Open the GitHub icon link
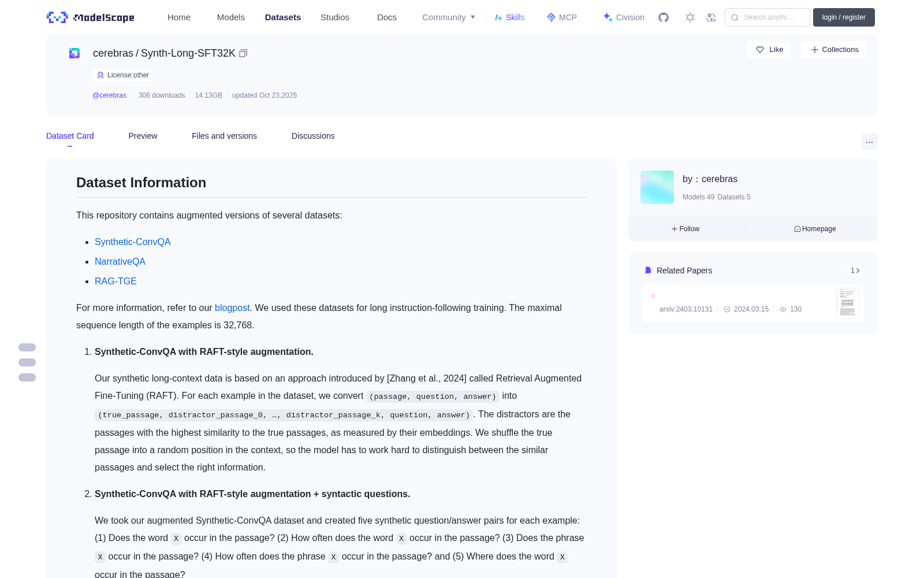This screenshot has width=924, height=578. 664,17
